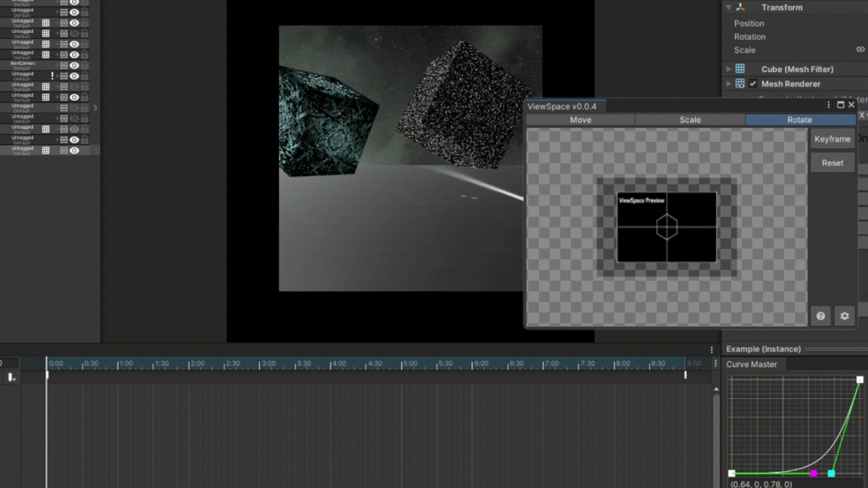Screen dimensions: 868x488
Task: Switch to the Scale tab in ViewSpace
Action: [689, 119]
